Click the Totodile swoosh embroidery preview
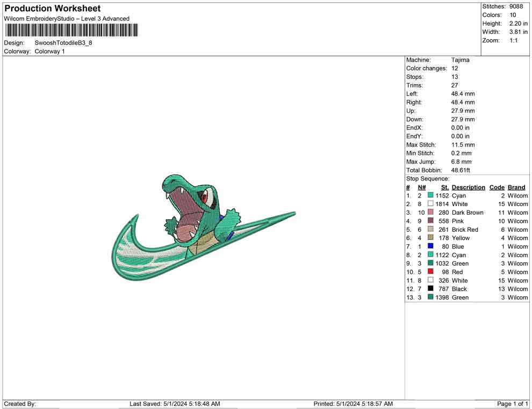This screenshot has height=409, width=532. pyautogui.click(x=204, y=228)
